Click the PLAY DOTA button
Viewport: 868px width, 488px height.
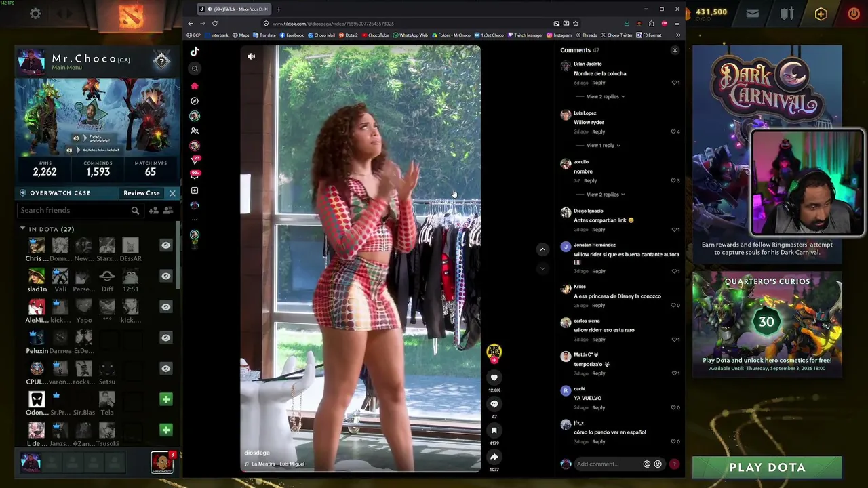[767, 468]
